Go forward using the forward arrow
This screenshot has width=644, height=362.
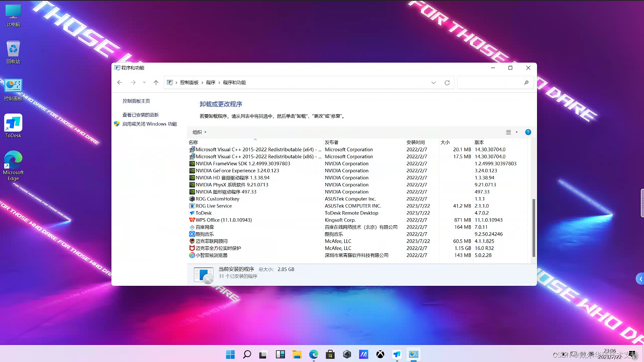pos(133,82)
